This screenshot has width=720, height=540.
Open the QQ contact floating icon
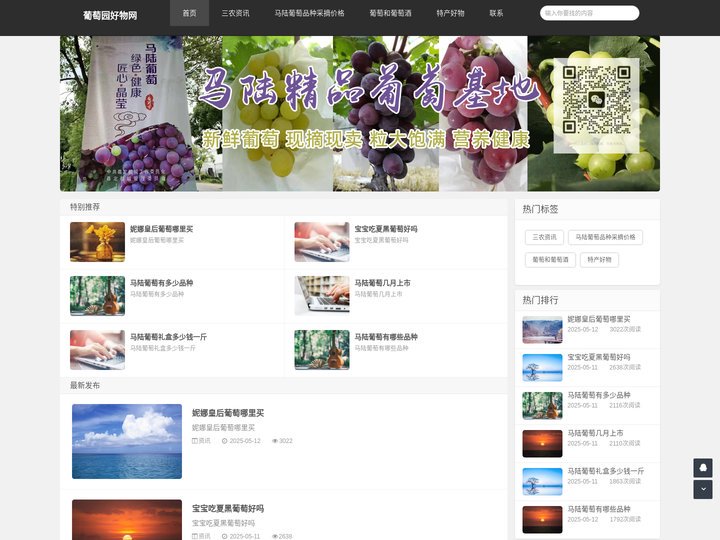[x=703, y=467]
